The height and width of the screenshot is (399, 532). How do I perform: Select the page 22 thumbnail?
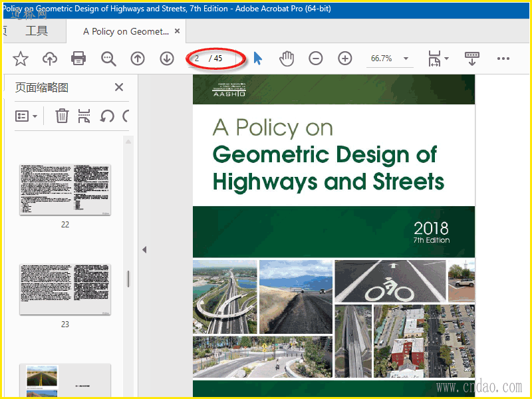(65, 190)
